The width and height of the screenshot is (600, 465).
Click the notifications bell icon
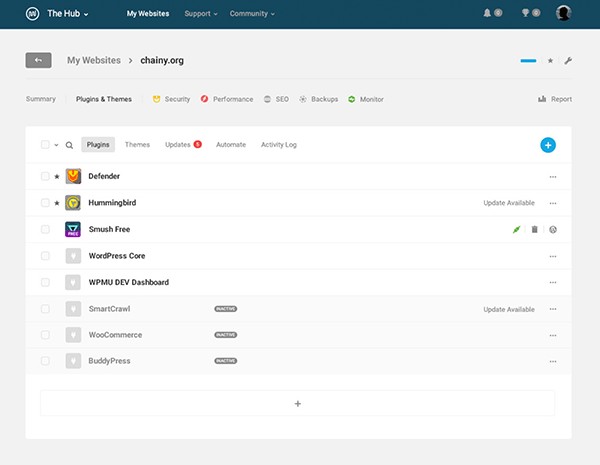point(488,14)
